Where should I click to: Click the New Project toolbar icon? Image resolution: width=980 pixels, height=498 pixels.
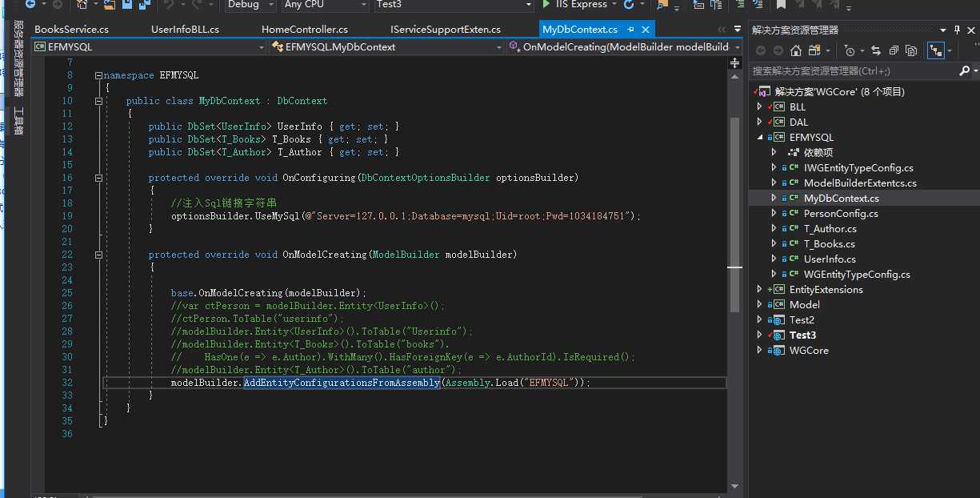tap(82, 4)
